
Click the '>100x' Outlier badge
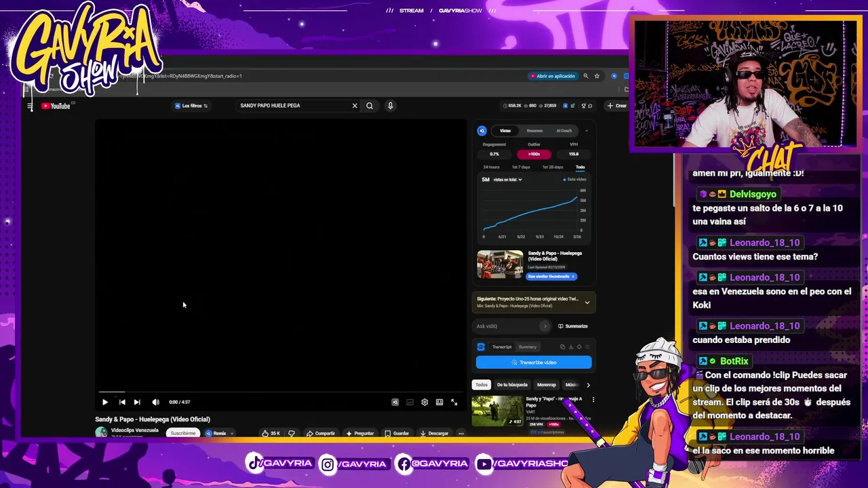pyautogui.click(x=534, y=154)
